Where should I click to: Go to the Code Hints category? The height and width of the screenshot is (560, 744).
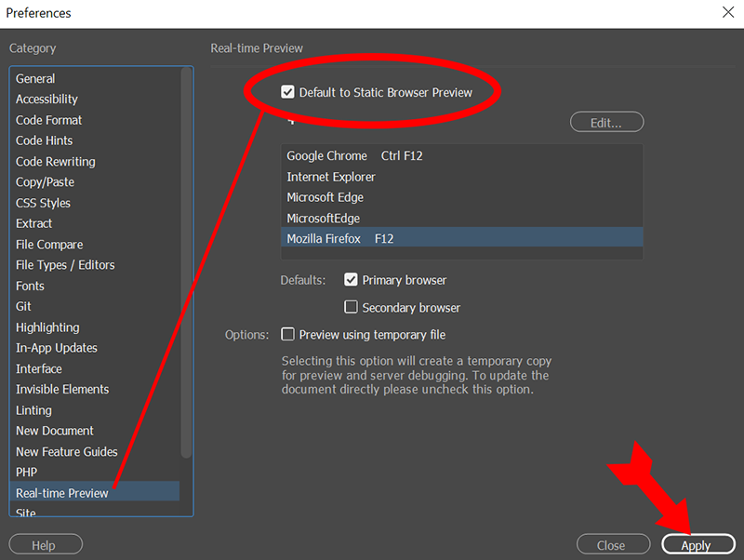[44, 140]
